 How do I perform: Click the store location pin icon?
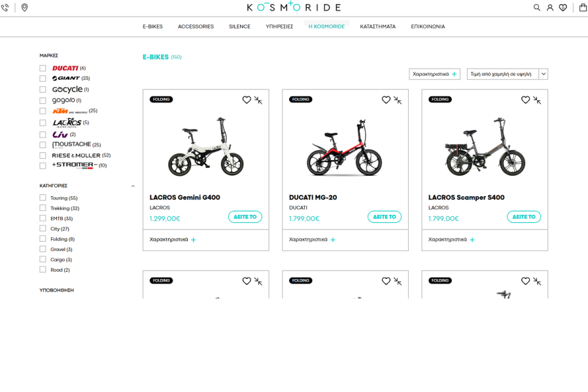click(24, 7)
